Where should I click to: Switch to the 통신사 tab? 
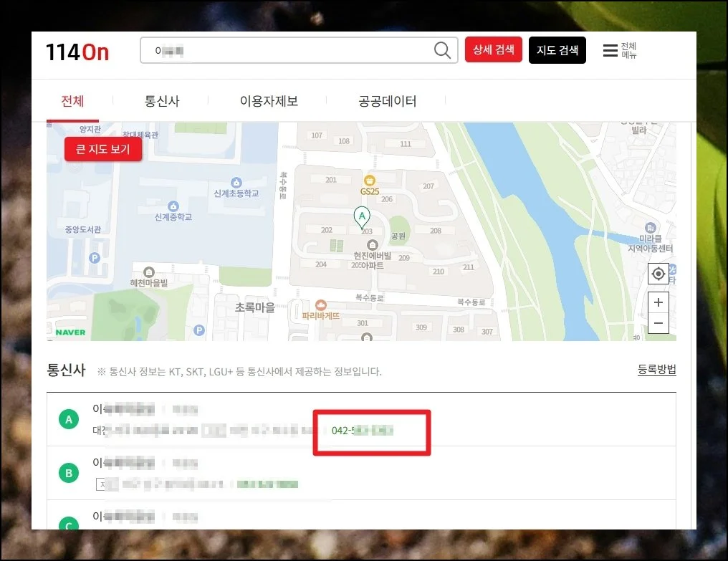[163, 100]
